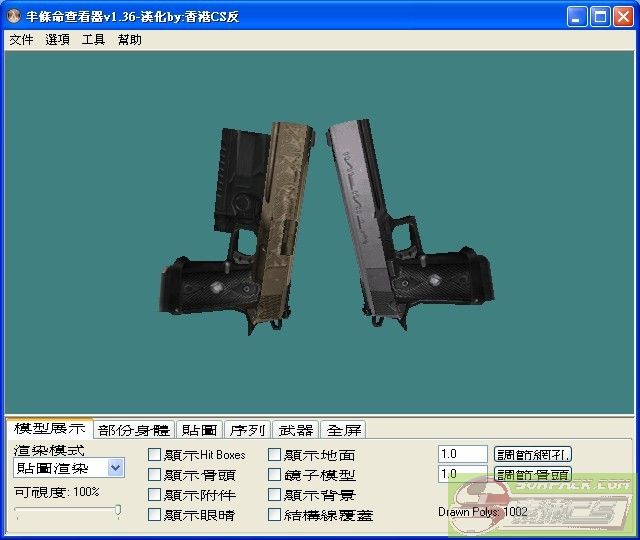
Task: Enable the 顯示 Hit Boxes checkbox
Action: click(155, 455)
